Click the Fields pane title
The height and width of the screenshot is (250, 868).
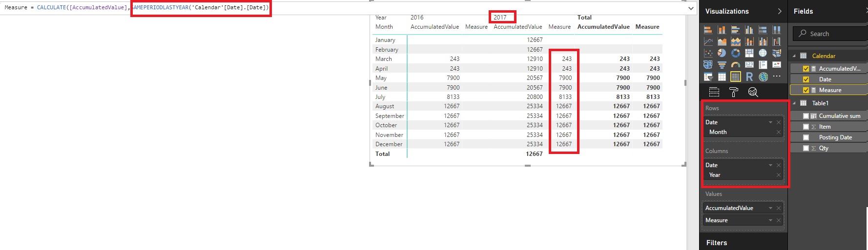click(803, 11)
